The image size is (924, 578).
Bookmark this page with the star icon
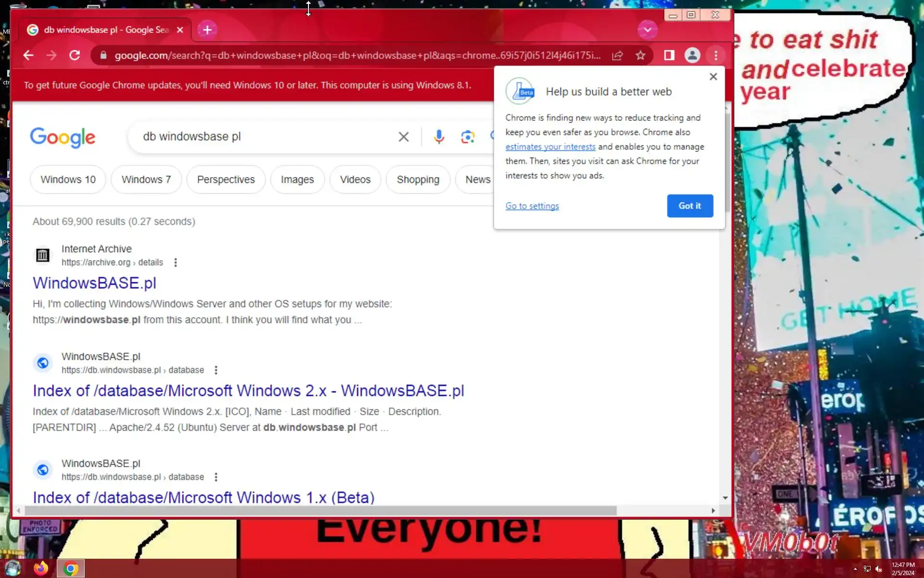(x=640, y=55)
